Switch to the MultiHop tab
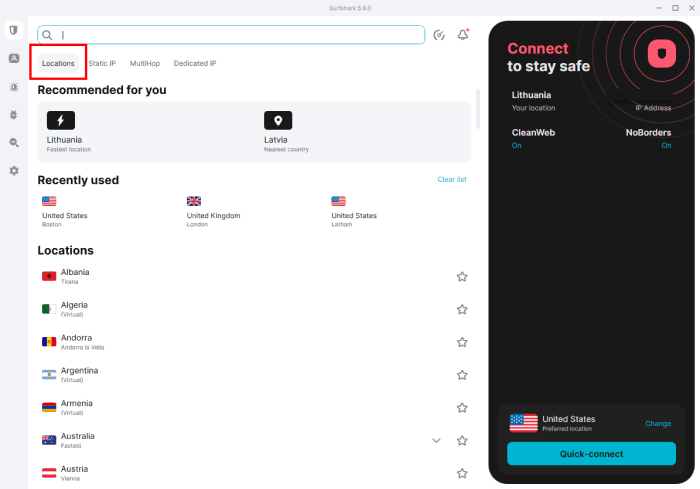 pyautogui.click(x=145, y=63)
